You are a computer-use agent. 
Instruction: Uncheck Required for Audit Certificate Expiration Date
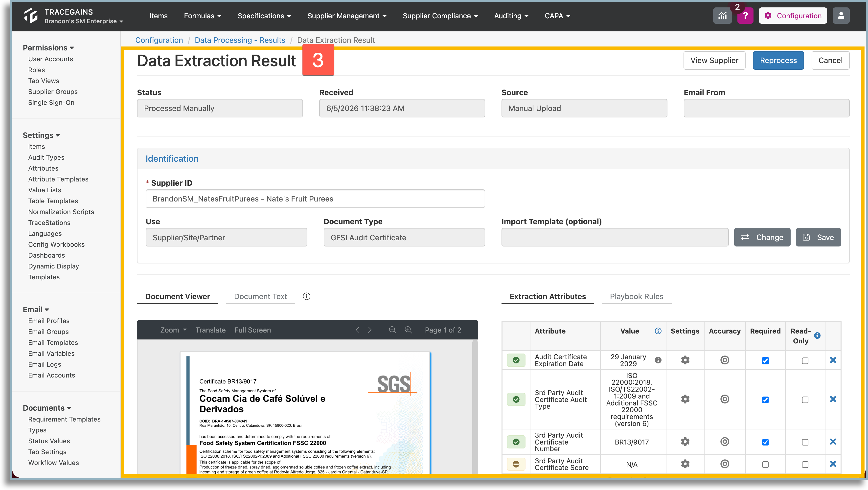point(765,361)
